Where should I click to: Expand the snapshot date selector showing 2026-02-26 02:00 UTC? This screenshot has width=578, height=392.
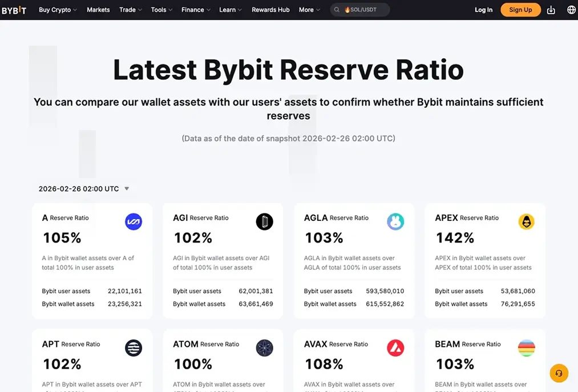pyautogui.click(x=82, y=188)
